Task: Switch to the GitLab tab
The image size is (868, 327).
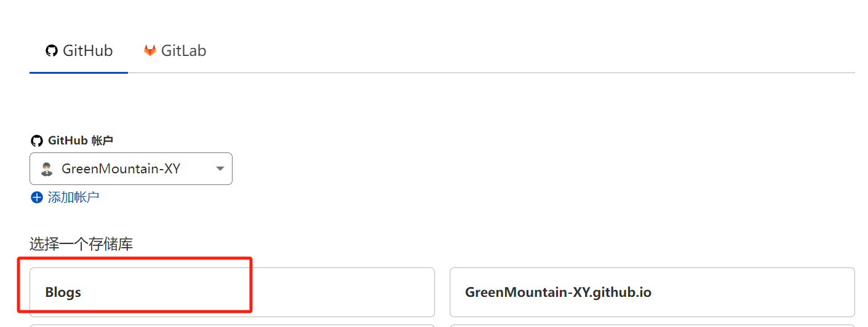Action: pos(175,51)
